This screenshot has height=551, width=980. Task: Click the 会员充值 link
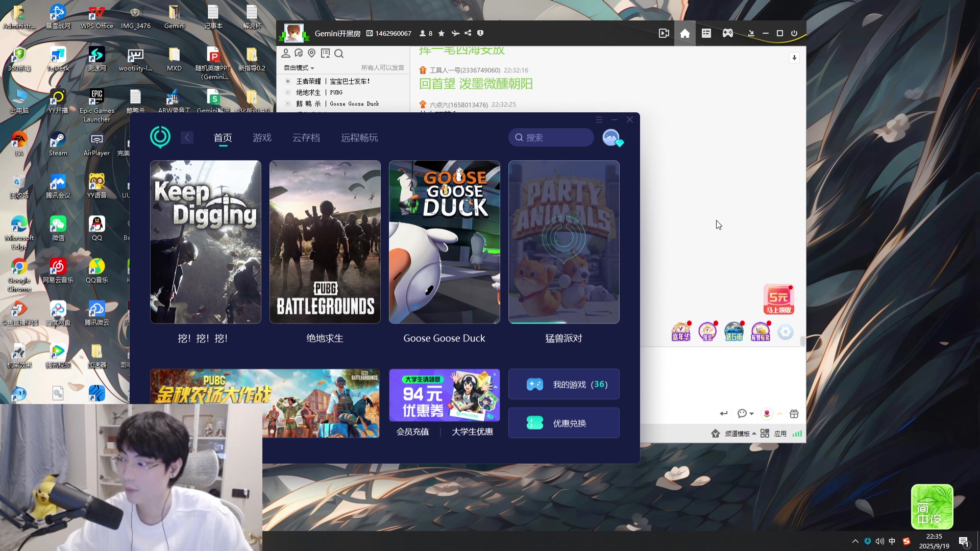point(412,432)
